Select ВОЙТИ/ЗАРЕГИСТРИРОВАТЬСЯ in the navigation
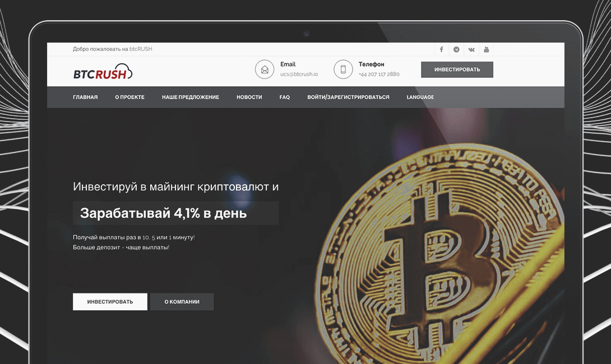The image size is (611, 364). pos(348,97)
